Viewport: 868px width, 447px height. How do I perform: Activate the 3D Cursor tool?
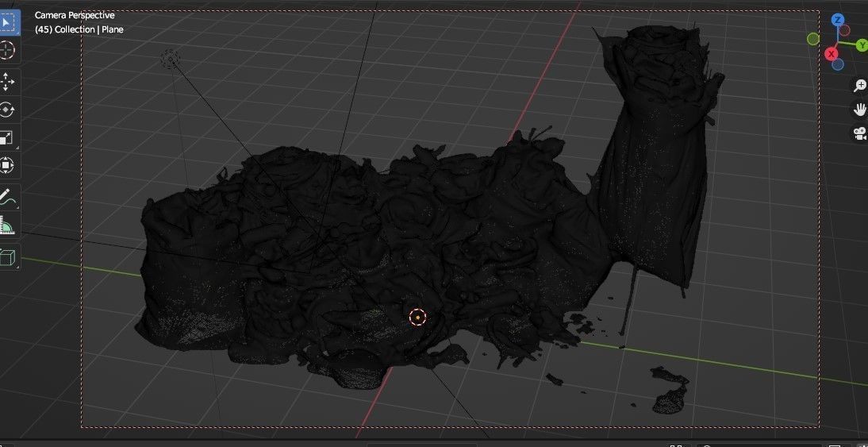click(8, 50)
